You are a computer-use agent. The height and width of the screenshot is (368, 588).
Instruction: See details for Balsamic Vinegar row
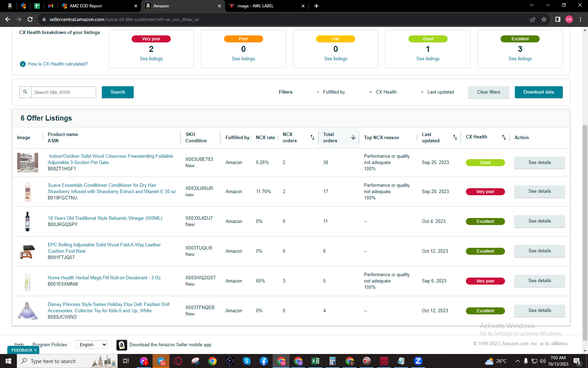(539, 221)
